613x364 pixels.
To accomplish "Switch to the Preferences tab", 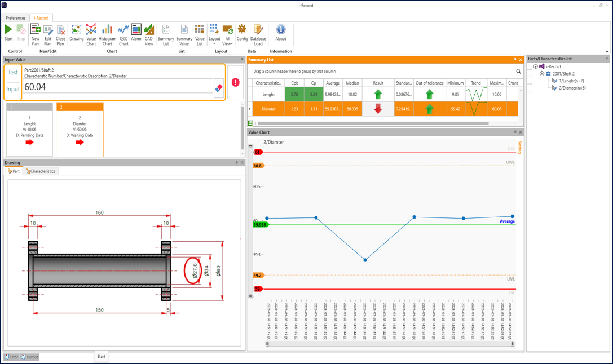I will 16,18.
